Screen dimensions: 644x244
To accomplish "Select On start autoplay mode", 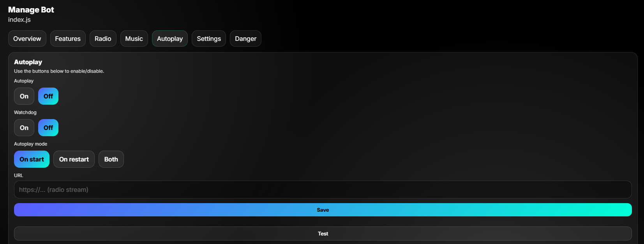I will 32,159.
